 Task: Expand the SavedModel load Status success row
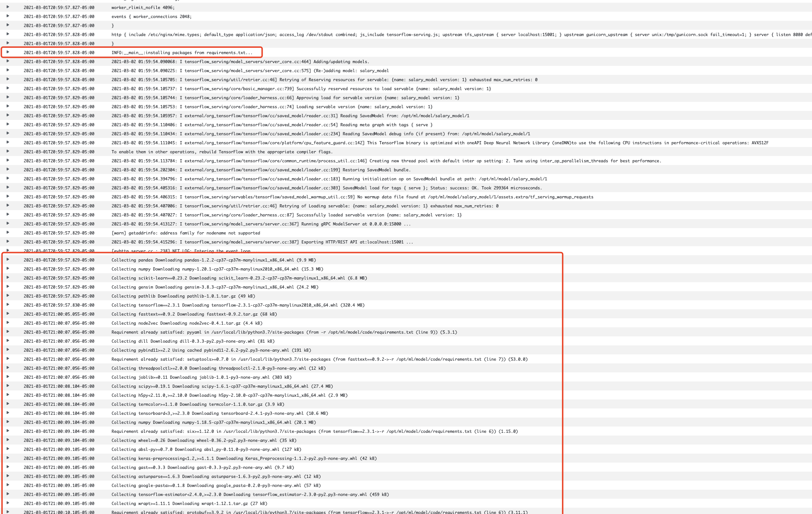8,188
